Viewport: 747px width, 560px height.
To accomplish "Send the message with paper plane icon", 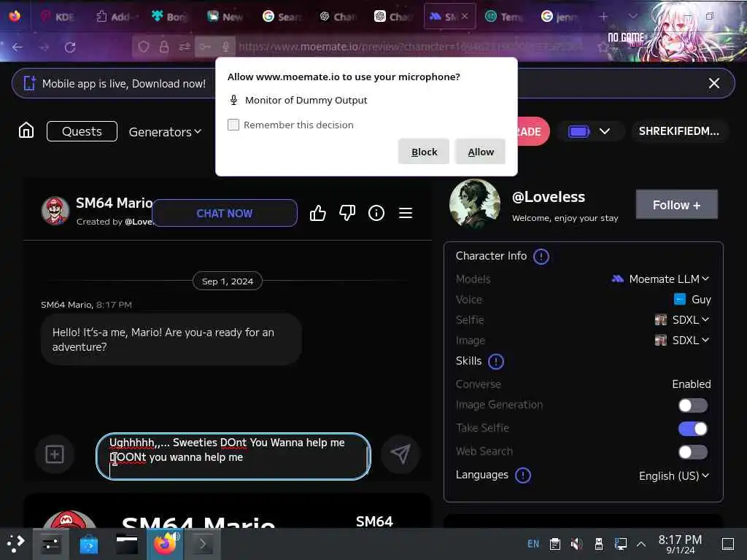I will click(400, 454).
